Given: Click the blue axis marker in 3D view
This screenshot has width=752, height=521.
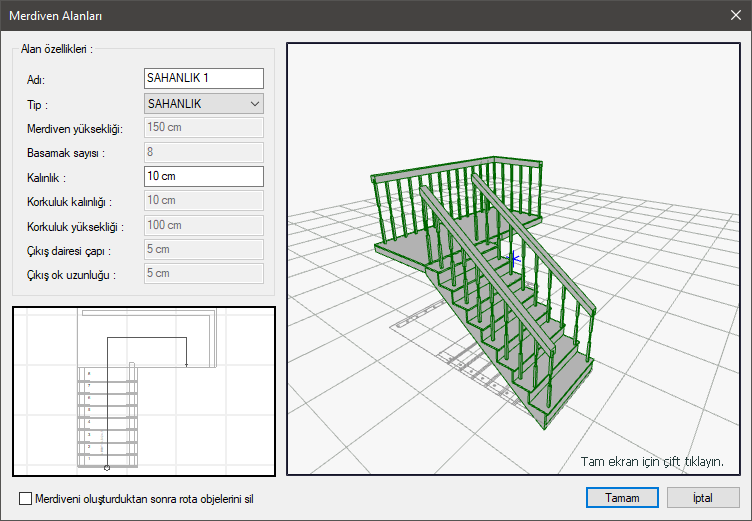Looking at the screenshot, I should tap(515, 259).
